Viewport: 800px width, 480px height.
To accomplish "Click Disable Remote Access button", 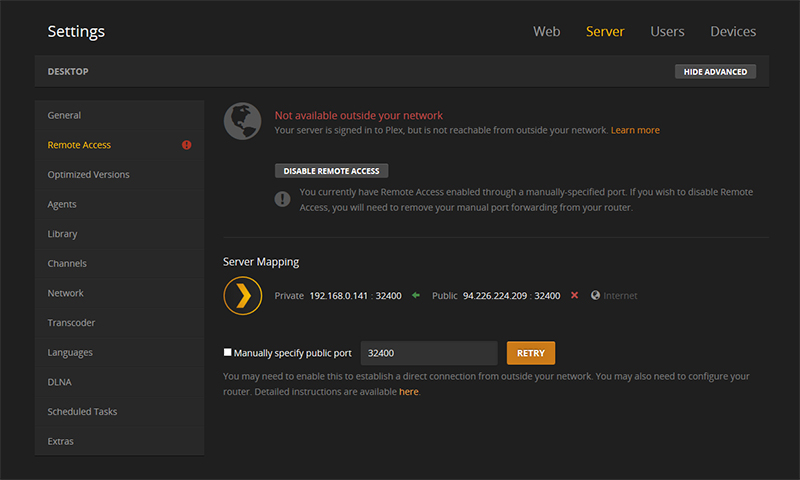I will [x=331, y=171].
